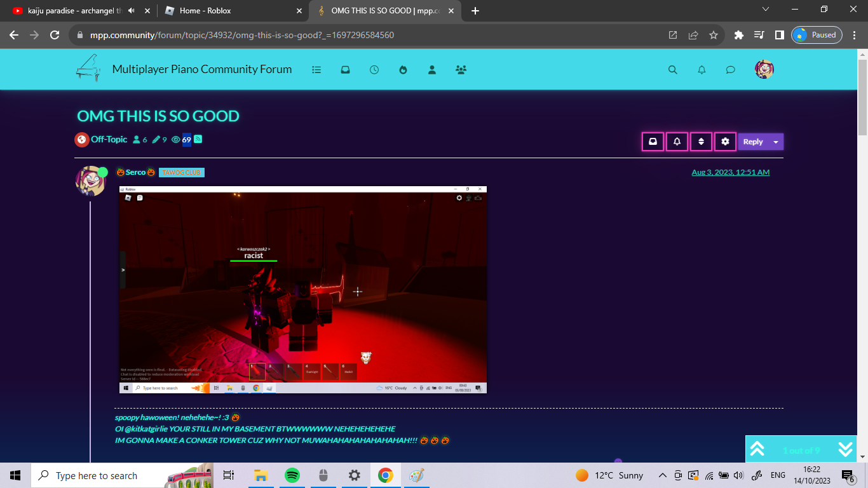Open volume control in system tray
This screenshot has width=868, height=488.
pos(739,475)
